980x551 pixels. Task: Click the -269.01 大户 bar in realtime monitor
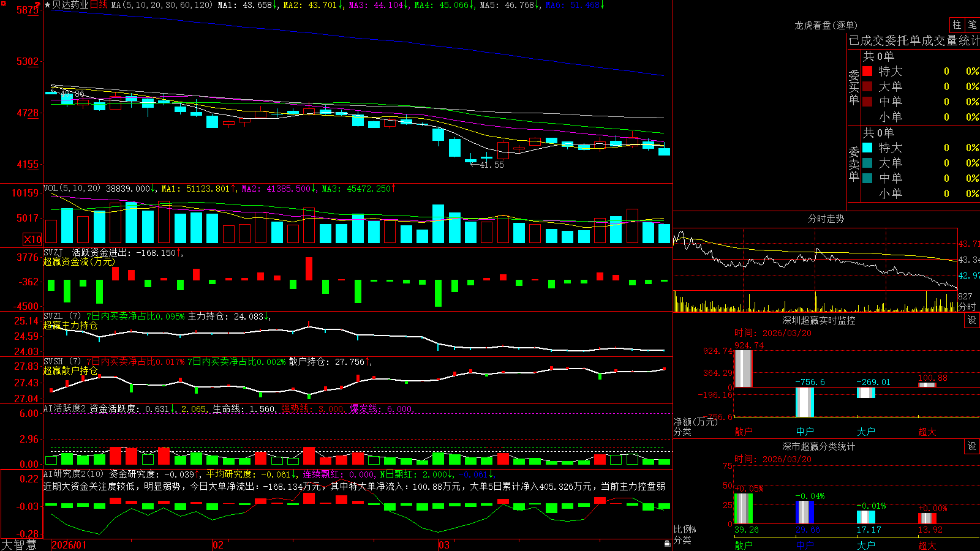pyautogui.click(x=866, y=392)
